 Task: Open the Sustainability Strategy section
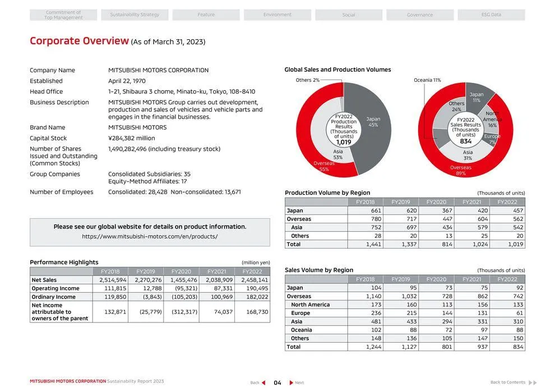[x=135, y=15]
